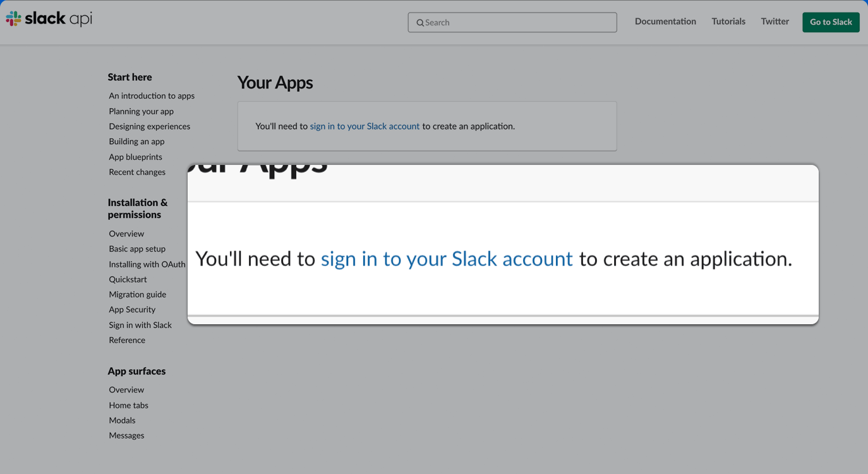Click the Your Apps page title
868x474 pixels.
[275, 83]
